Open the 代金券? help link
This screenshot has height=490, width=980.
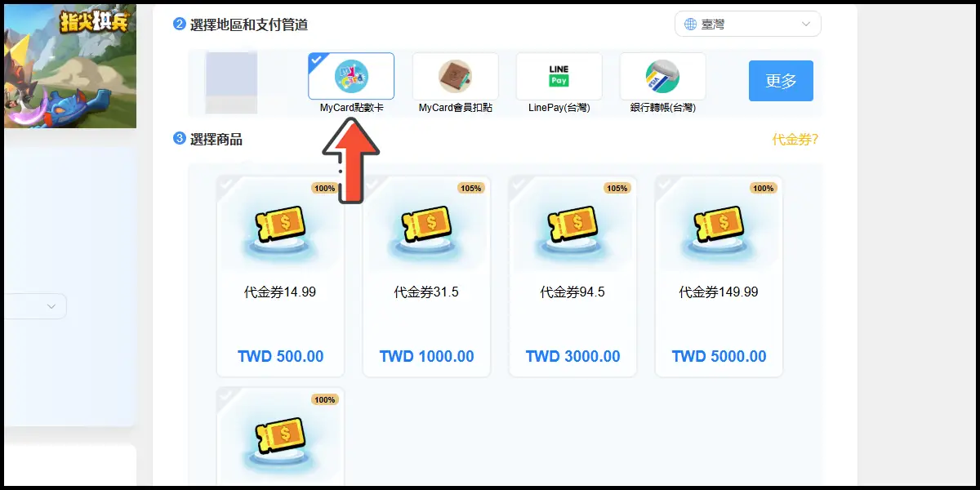795,140
